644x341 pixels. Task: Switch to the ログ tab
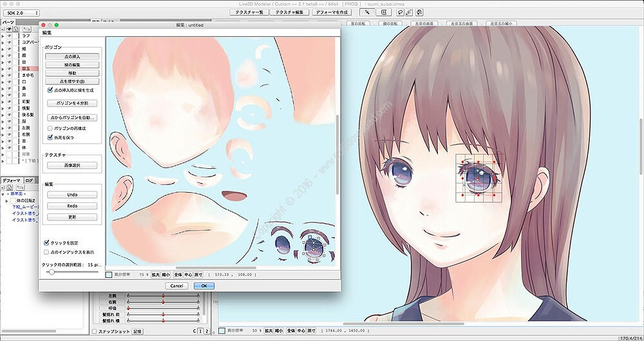[x=28, y=180]
